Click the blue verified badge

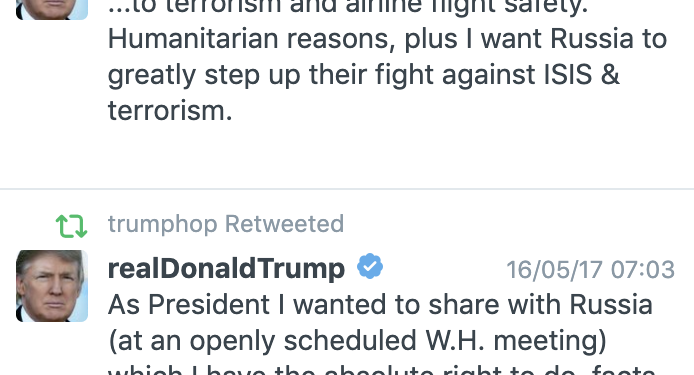click(x=370, y=266)
